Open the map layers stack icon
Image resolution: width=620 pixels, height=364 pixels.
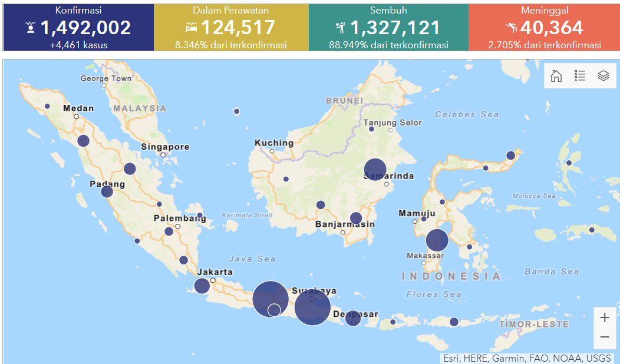coord(603,76)
